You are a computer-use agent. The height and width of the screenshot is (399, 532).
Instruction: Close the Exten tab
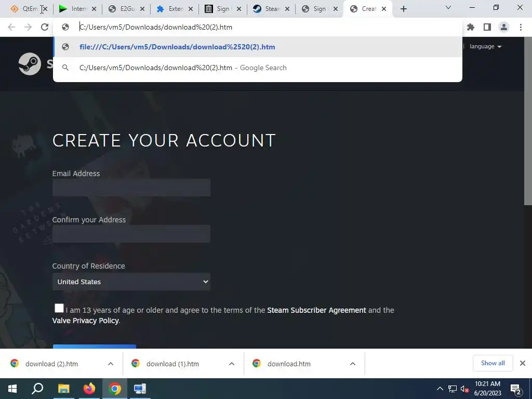click(x=191, y=9)
